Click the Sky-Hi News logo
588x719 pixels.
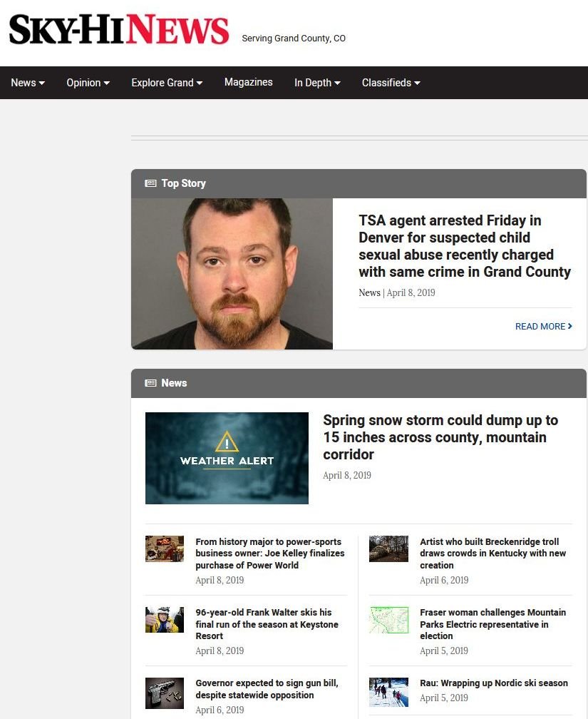[119, 29]
